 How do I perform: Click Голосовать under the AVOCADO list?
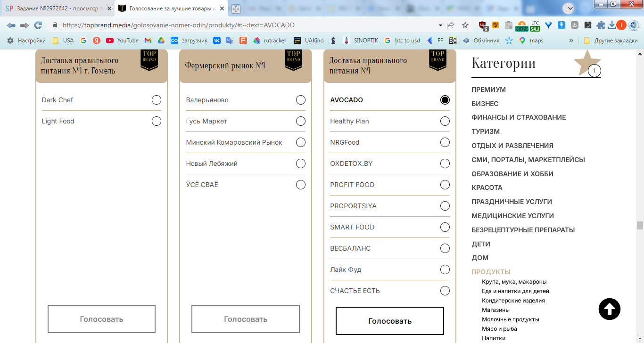pyautogui.click(x=390, y=321)
